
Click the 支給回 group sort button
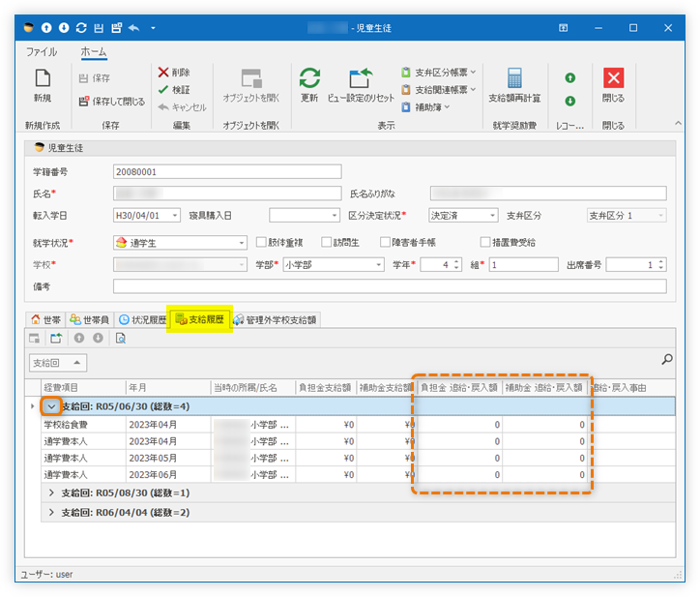coord(58,363)
